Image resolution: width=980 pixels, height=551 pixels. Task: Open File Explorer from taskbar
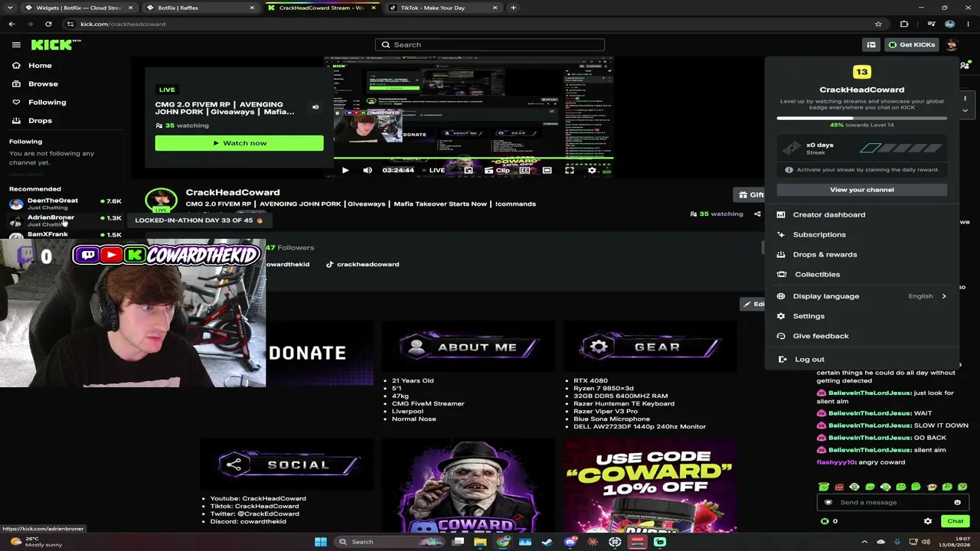[480, 542]
